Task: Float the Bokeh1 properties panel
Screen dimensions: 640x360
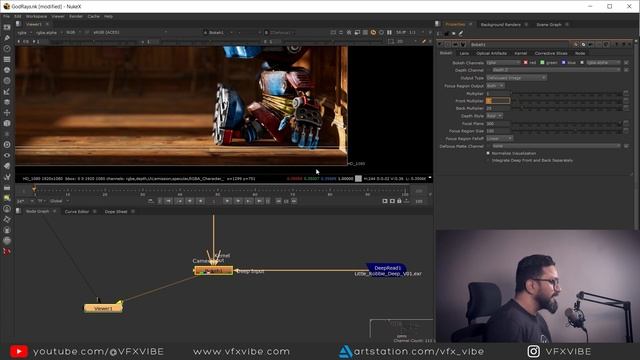Action: pyautogui.click(x=624, y=44)
